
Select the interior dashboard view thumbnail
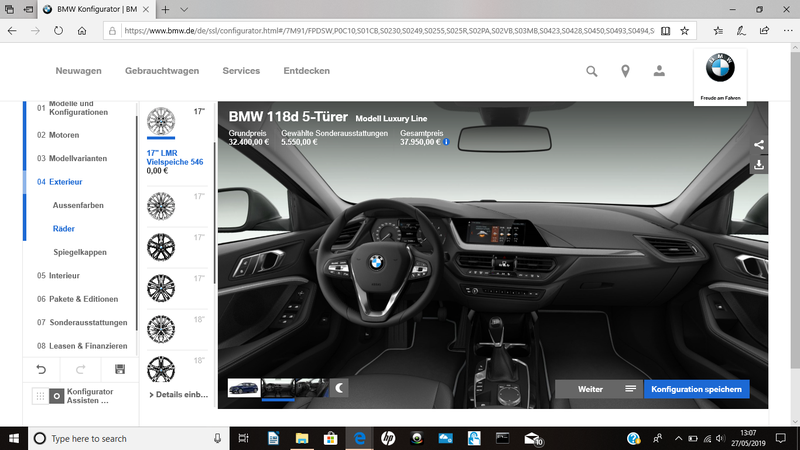[x=278, y=388]
